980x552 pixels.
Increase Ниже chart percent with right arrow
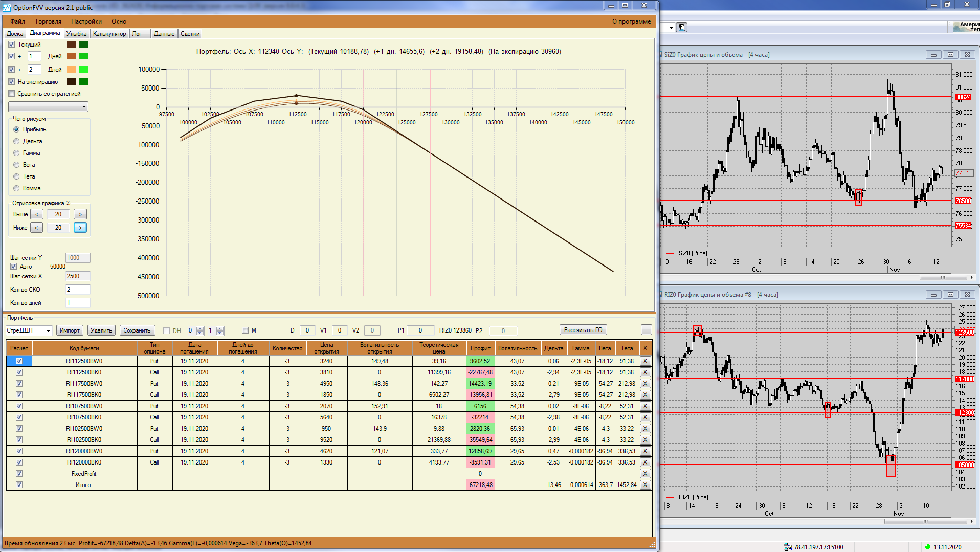[x=80, y=228]
